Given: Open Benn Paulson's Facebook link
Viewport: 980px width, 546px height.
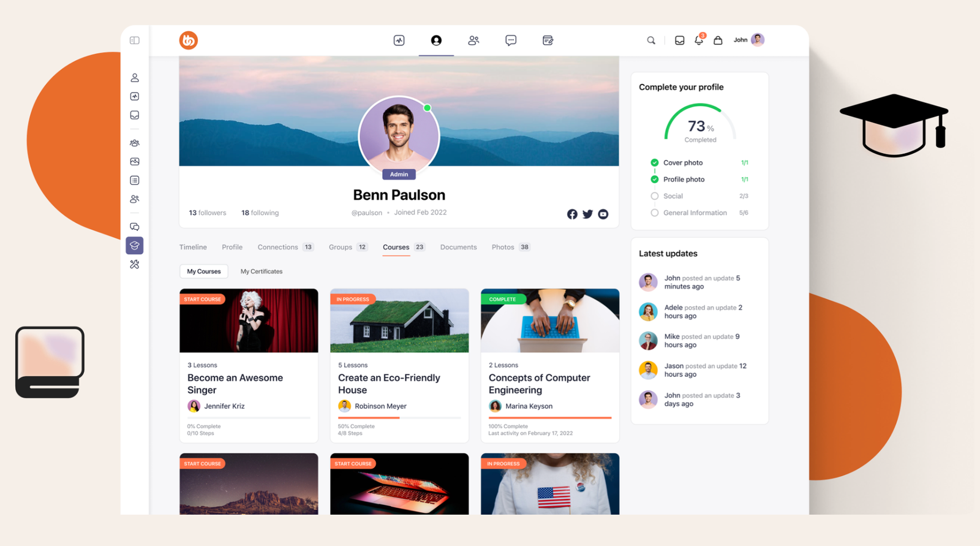Looking at the screenshot, I should 572,214.
